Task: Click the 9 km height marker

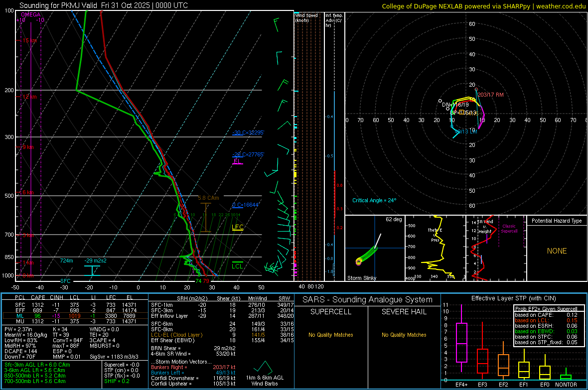Action: 28,147
